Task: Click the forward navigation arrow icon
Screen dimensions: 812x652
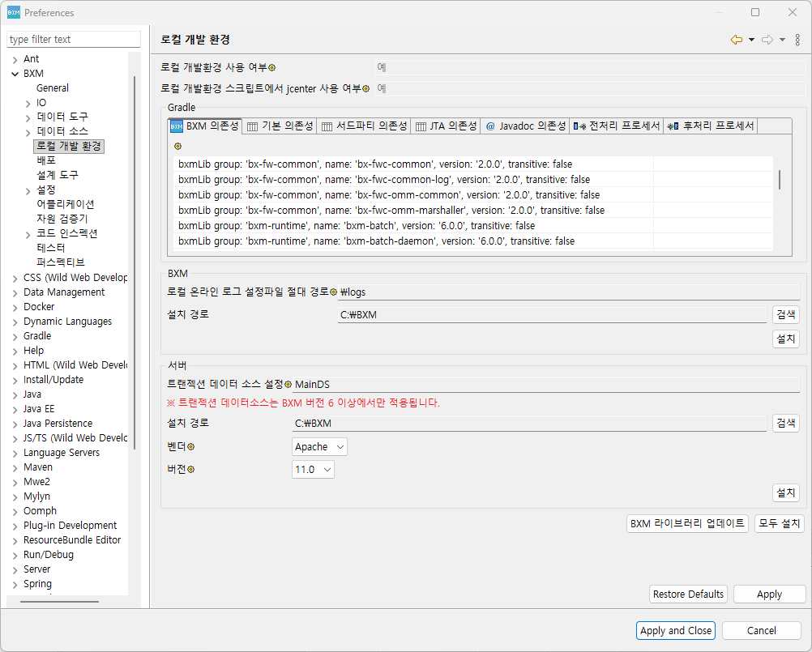Action: [767, 40]
